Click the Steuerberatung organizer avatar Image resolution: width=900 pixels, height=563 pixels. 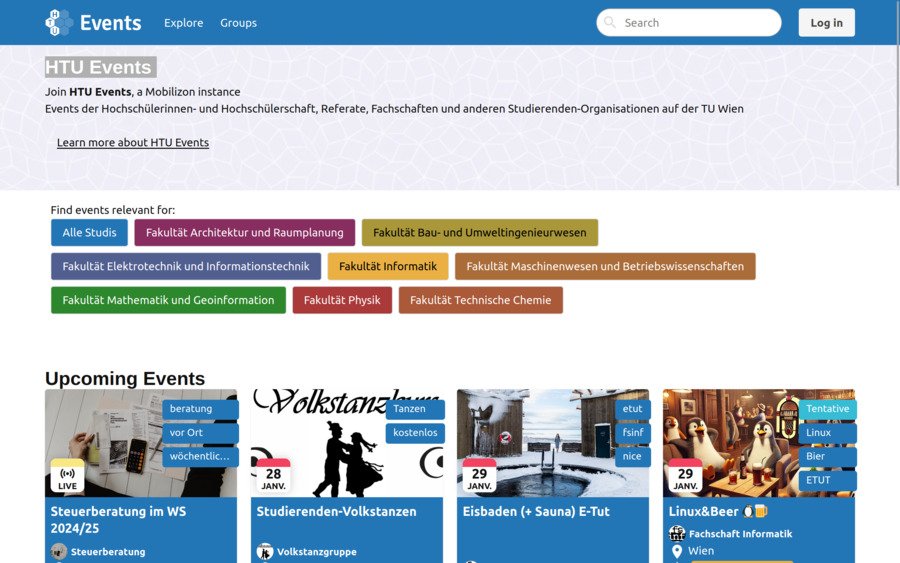click(x=59, y=551)
